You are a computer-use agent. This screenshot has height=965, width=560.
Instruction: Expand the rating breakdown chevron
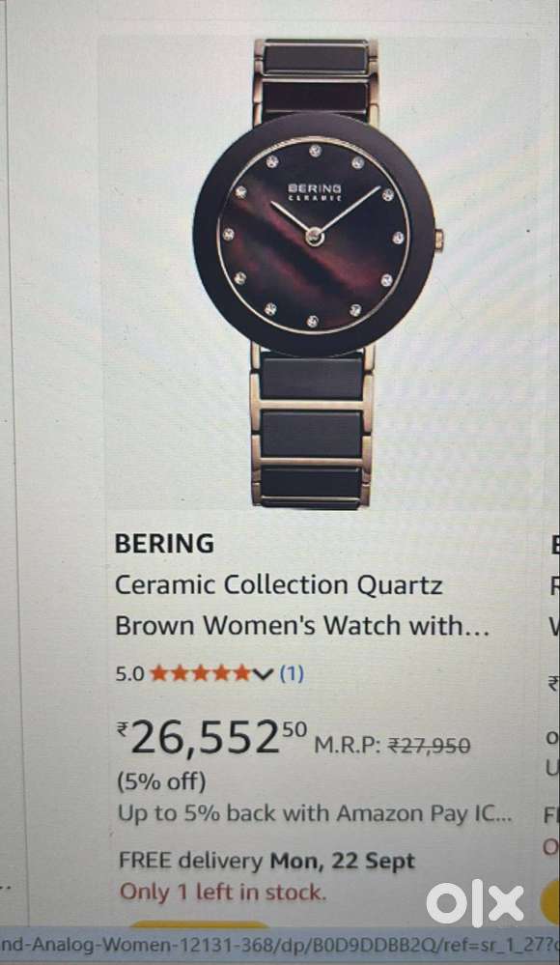[264, 675]
